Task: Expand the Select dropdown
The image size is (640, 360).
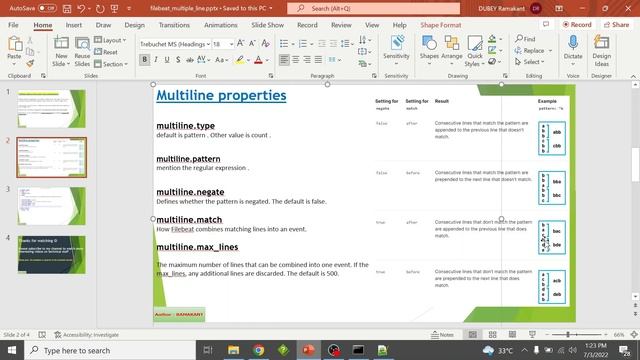Action: point(530,62)
